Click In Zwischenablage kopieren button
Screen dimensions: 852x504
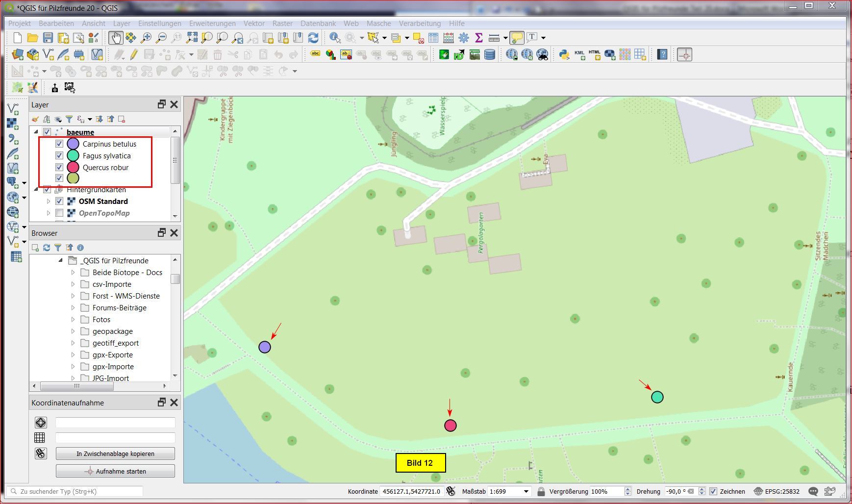point(115,454)
